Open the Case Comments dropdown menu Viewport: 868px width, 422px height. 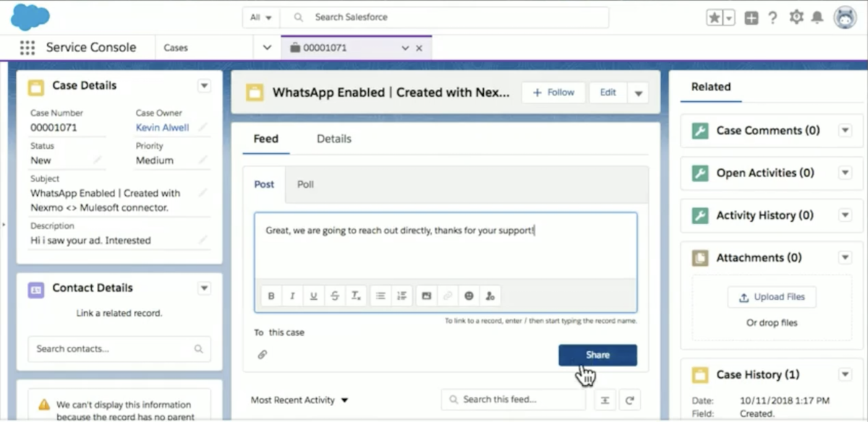click(844, 131)
